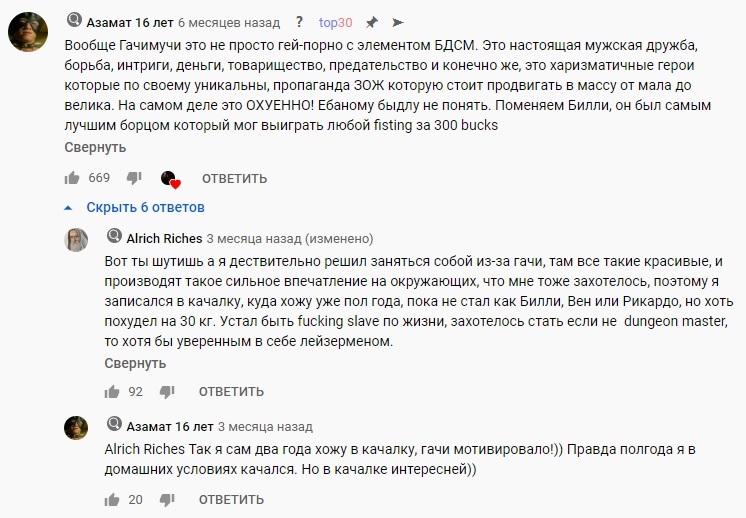Reply to the last comment by Азамат
This screenshot has width=746, height=518.
231,498
